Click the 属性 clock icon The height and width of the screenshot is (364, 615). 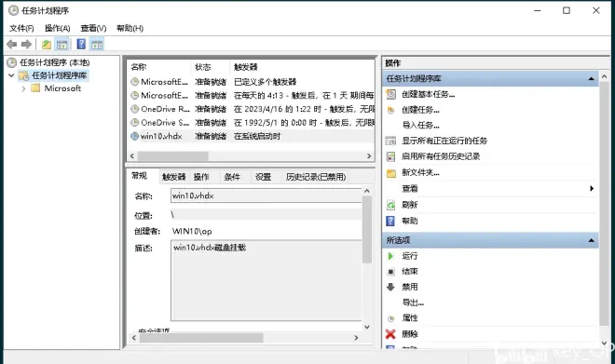tap(390, 318)
